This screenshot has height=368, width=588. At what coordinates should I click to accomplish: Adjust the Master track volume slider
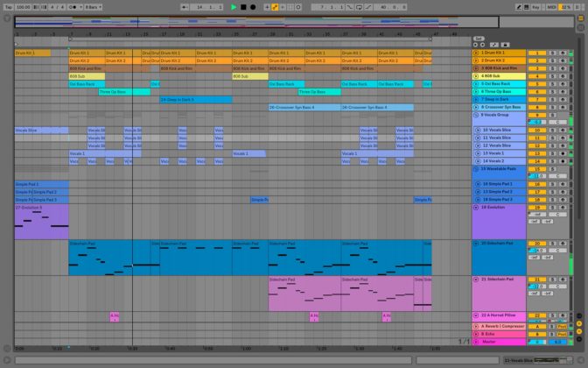click(x=537, y=342)
